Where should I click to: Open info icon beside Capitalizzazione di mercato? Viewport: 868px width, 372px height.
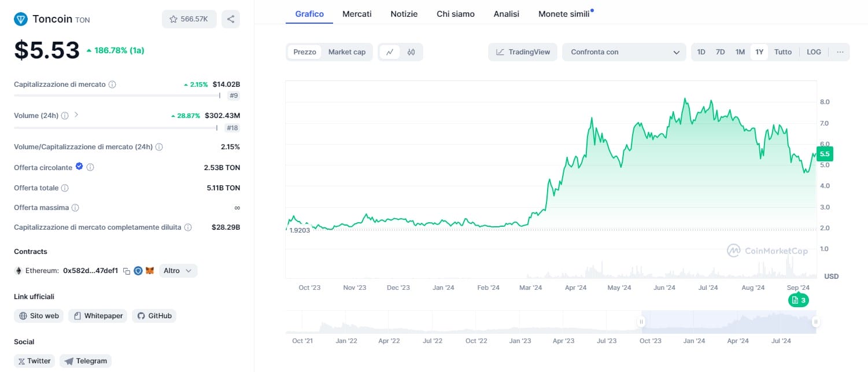pos(112,84)
